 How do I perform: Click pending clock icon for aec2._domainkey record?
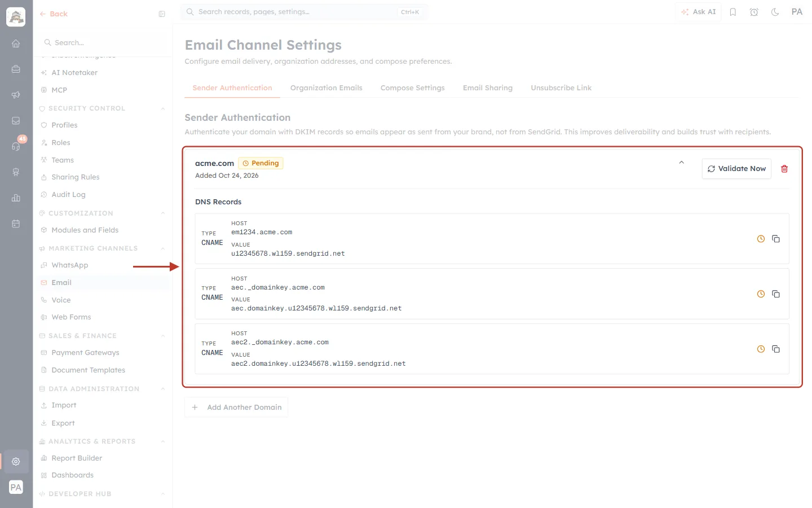point(761,349)
